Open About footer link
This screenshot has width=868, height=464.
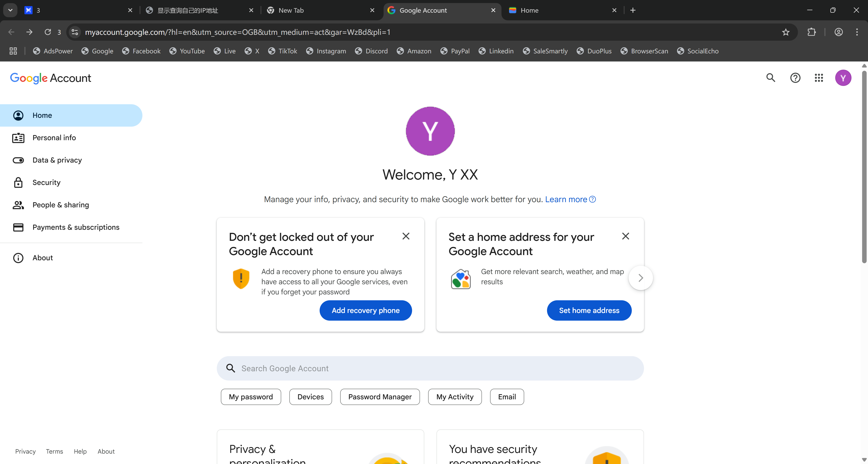[x=106, y=452]
